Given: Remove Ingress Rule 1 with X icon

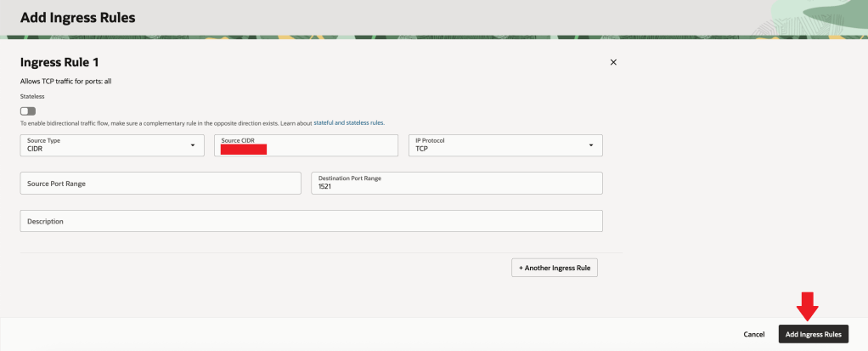Looking at the screenshot, I should coord(613,62).
